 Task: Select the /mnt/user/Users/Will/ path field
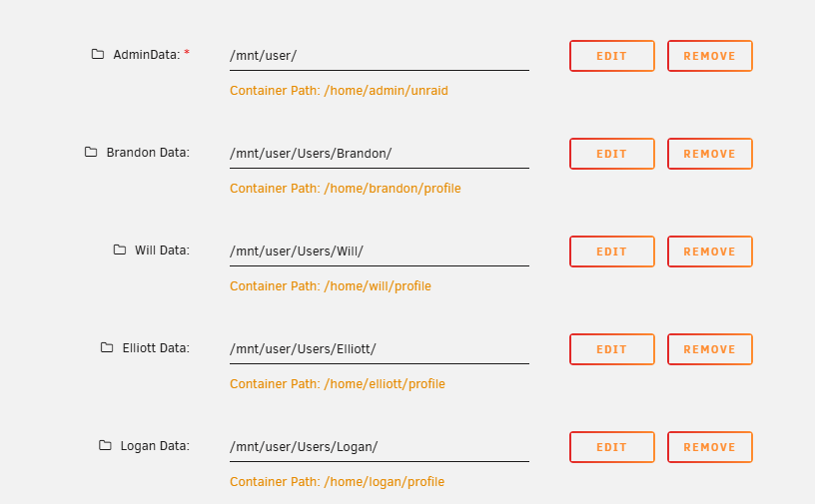point(380,252)
